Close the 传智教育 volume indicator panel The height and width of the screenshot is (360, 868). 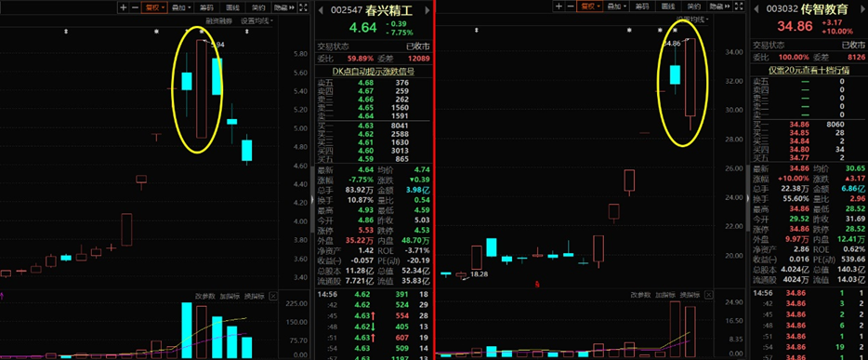click(708, 295)
